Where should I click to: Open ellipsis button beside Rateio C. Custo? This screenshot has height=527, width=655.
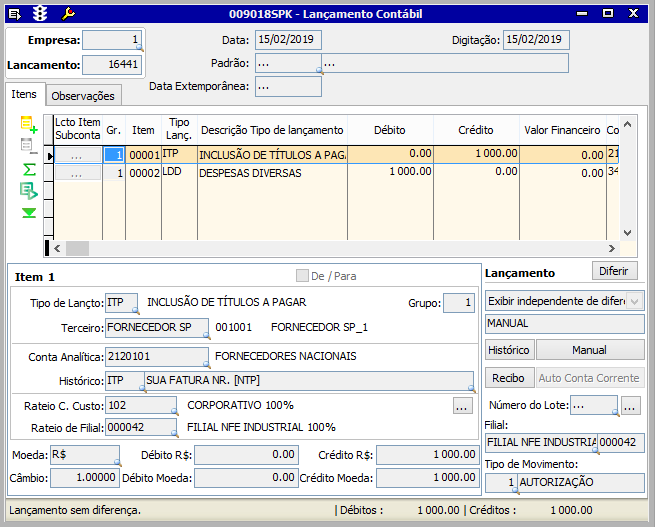(x=462, y=406)
